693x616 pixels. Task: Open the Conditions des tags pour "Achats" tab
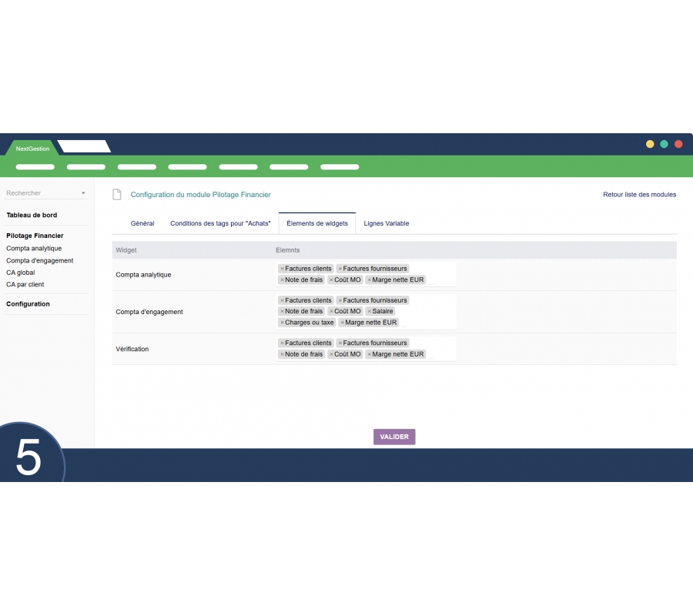[x=220, y=223]
